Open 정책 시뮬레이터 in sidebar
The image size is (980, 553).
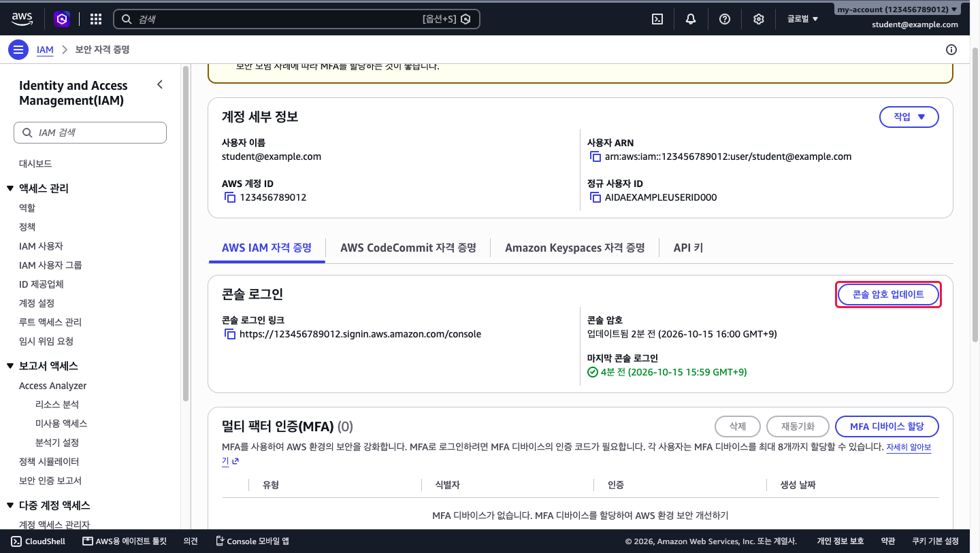pyautogui.click(x=50, y=462)
